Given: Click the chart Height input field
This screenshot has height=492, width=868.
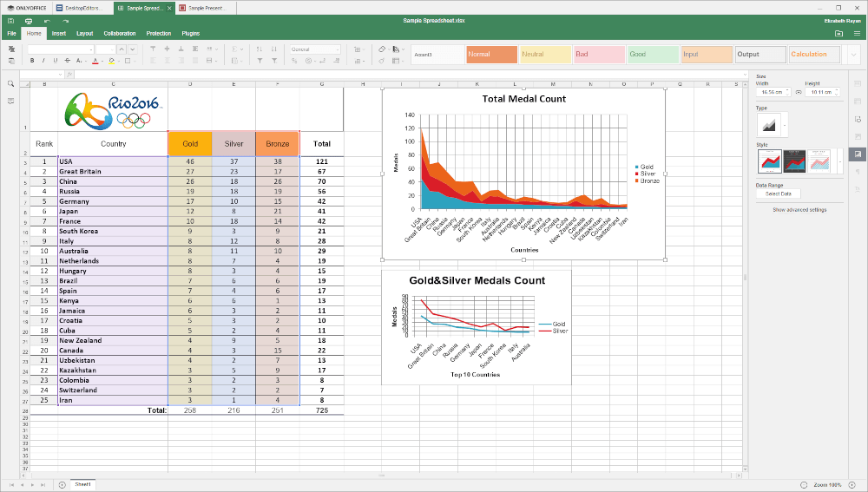Looking at the screenshot, I should tap(823, 93).
